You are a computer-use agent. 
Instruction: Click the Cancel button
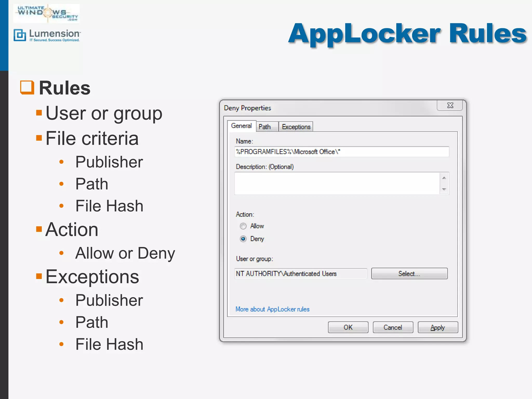[x=393, y=327]
